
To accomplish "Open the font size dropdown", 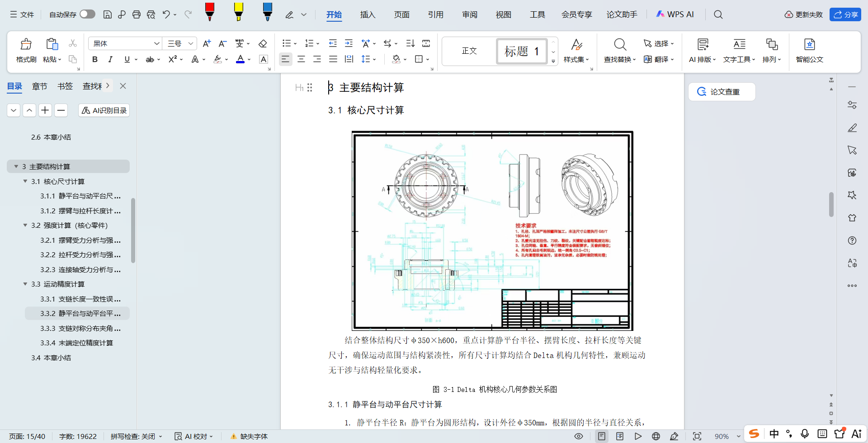I will tap(191, 43).
